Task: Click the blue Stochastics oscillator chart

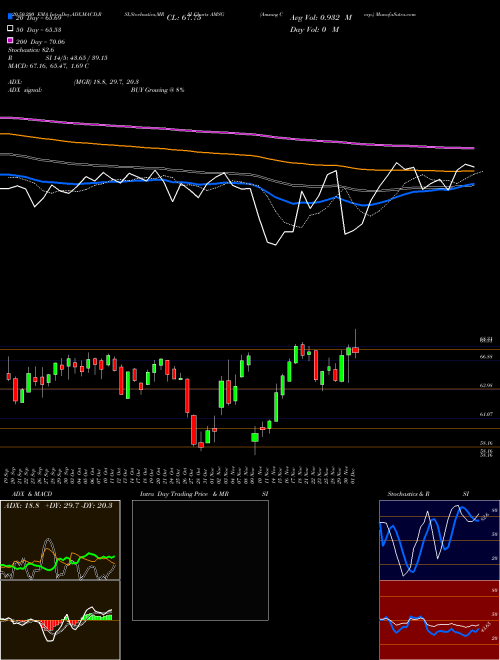Action: point(439,540)
